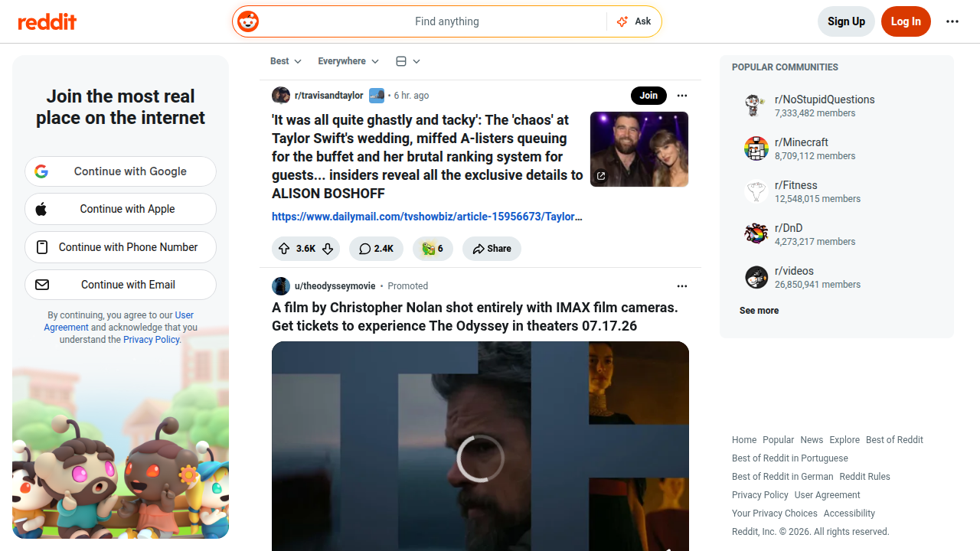The height and width of the screenshot is (551, 980).
Task: Open the awards button showing 6
Action: (433, 249)
